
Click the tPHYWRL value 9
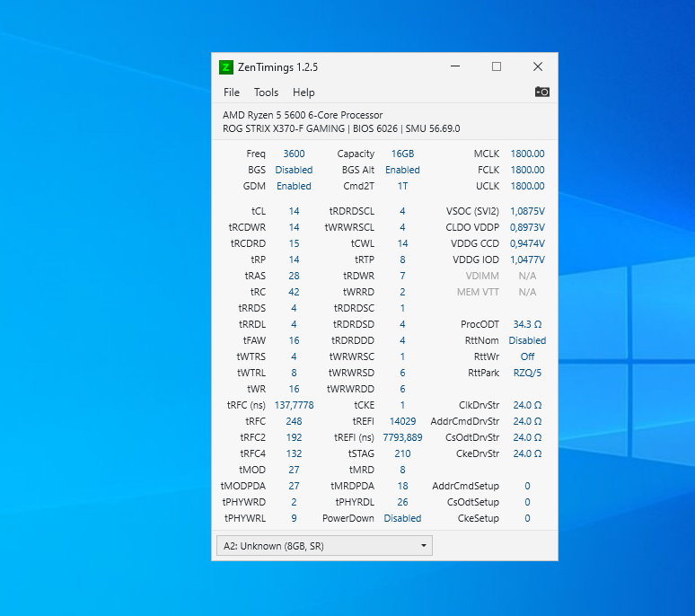coord(294,518)
